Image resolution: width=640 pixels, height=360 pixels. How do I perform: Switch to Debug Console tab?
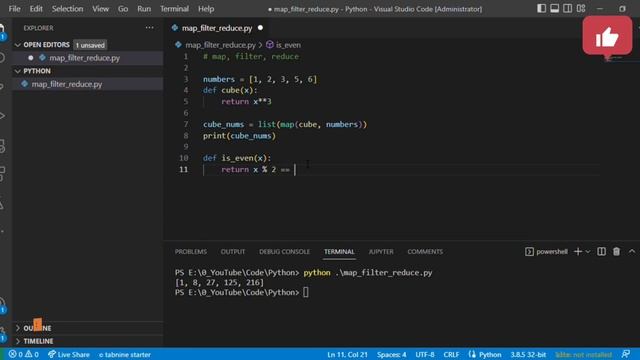[284, 252]
